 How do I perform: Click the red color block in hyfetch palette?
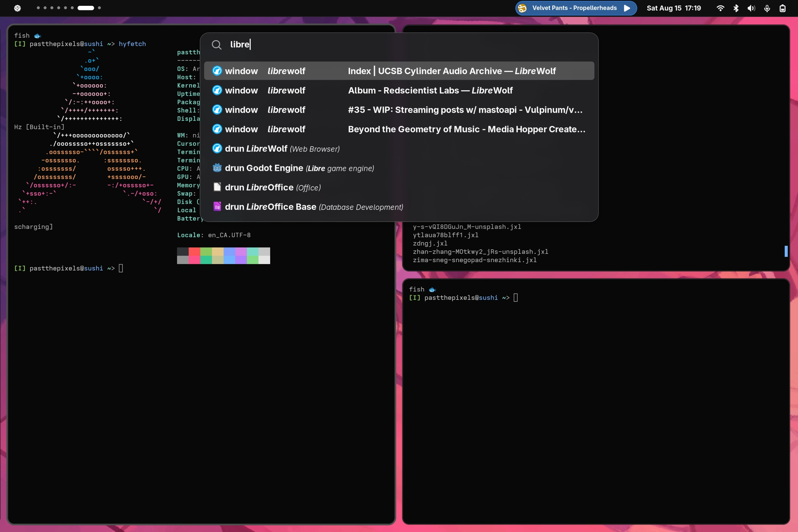click(x=194, y=251)
